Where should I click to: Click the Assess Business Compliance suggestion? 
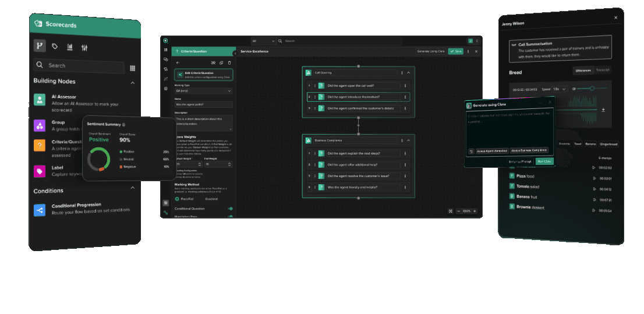(529, 150)
